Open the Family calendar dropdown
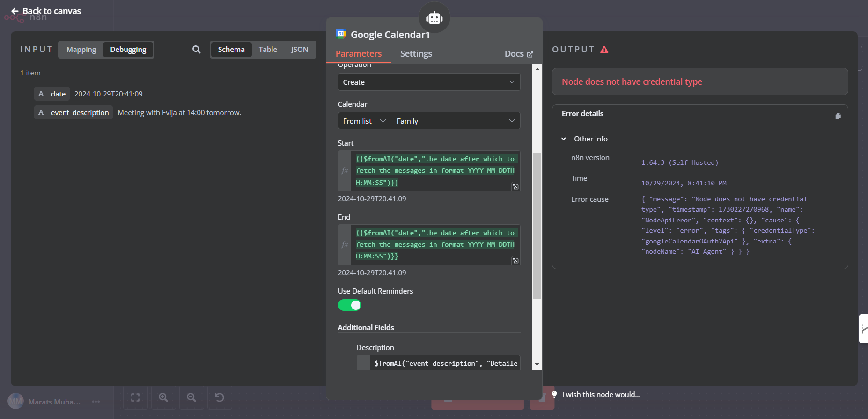Image resolution: width=868 pixels, height=419 pixels. pyautogui.click(x=455, y=121)
